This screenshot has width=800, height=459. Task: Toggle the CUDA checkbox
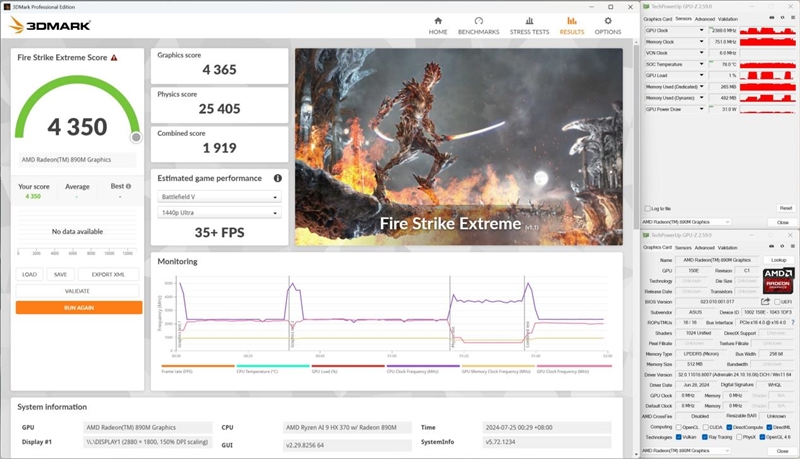coord(705,427)
